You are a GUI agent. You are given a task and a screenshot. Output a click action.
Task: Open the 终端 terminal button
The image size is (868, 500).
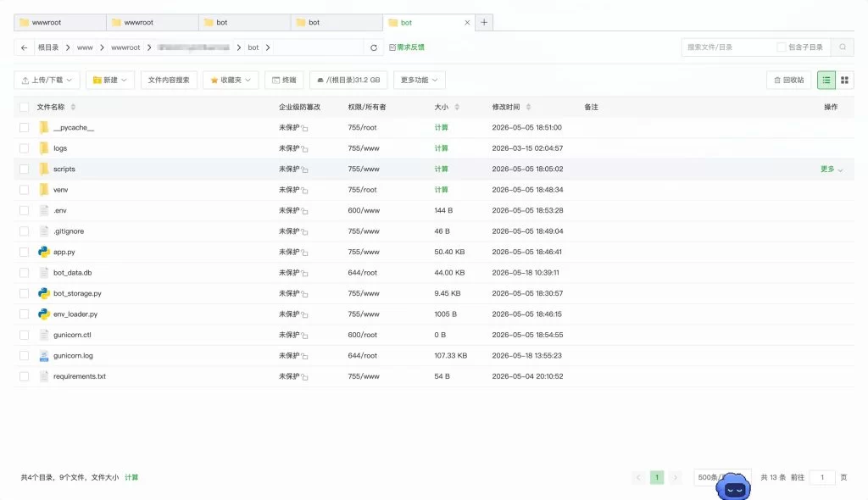pyautogui.click(x=284, y=81)
